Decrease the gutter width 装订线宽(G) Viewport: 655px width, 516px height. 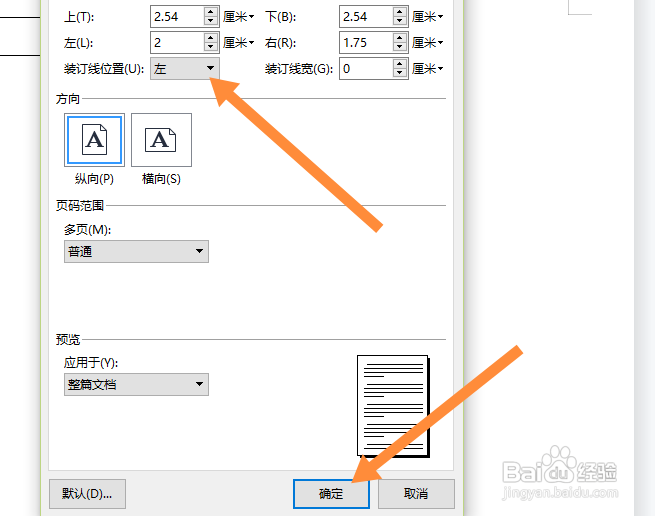(400, 73)
